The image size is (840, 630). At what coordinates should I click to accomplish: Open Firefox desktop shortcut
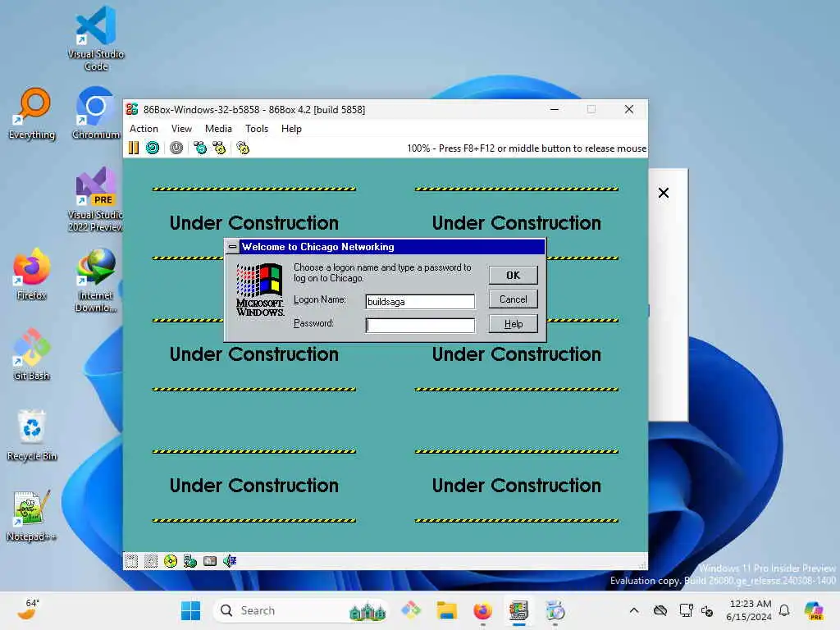coord(32,274)
